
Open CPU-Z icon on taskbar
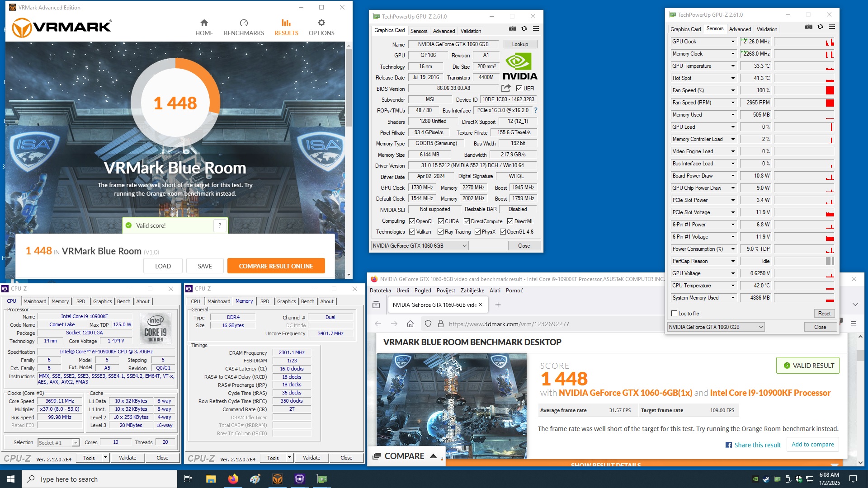pyautogui.click(x=299, y=479)
